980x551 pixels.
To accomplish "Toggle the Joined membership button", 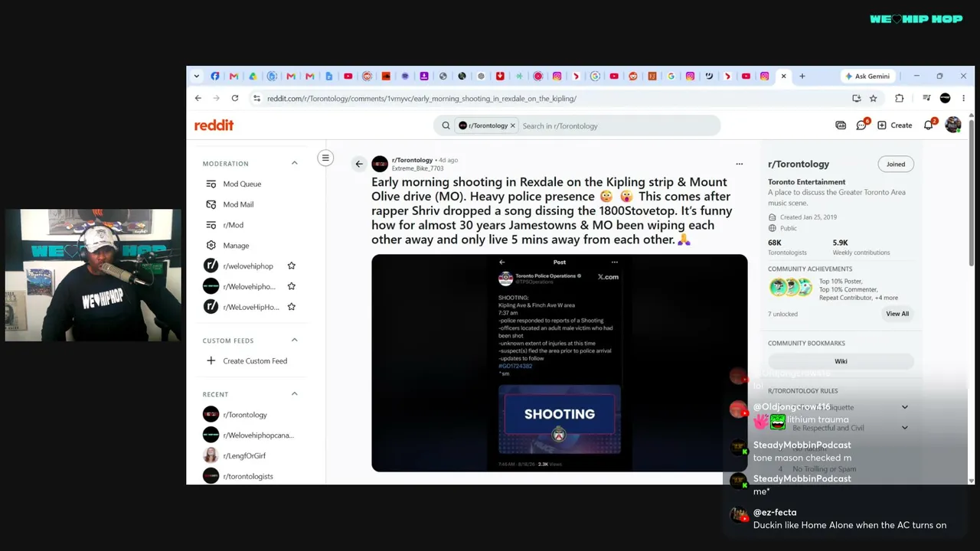I will click(x=896, y=164).
